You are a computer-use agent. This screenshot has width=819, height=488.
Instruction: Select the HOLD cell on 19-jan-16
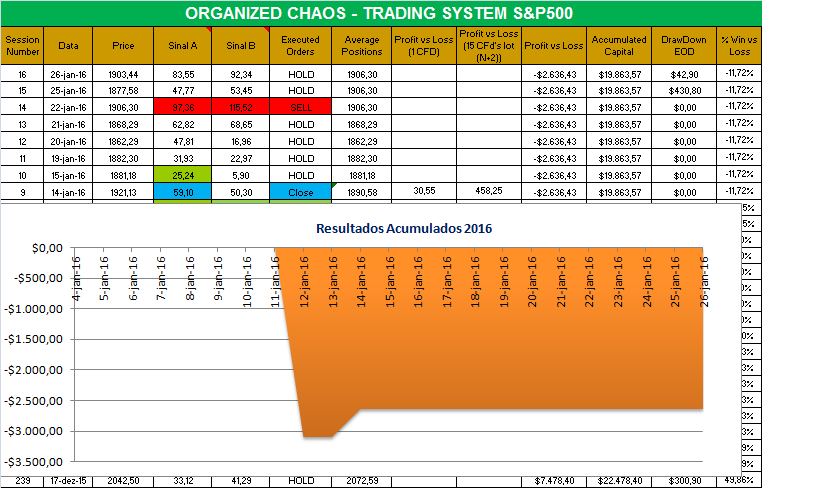(x=300, y=158)
